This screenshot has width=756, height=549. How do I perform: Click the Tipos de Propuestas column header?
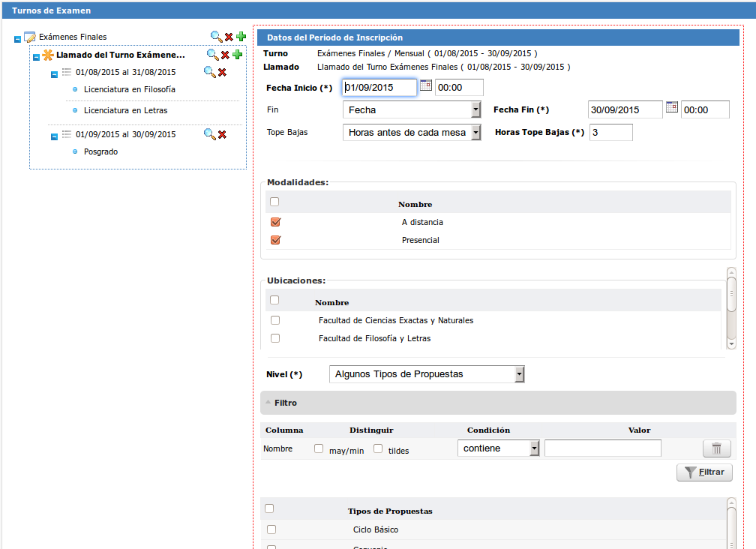coord(390,511)
